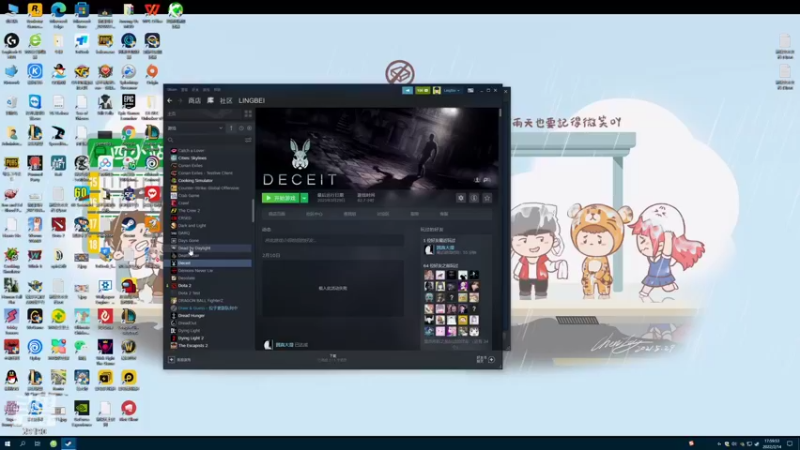800x450 pixels.
Task: Open Downloads at bottom of Steam window
Action: [333, 358]
